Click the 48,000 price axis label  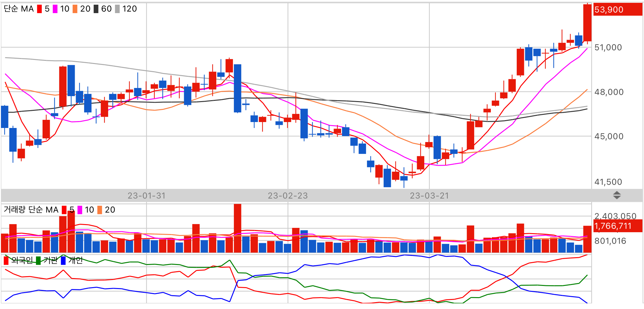[609, 92]
